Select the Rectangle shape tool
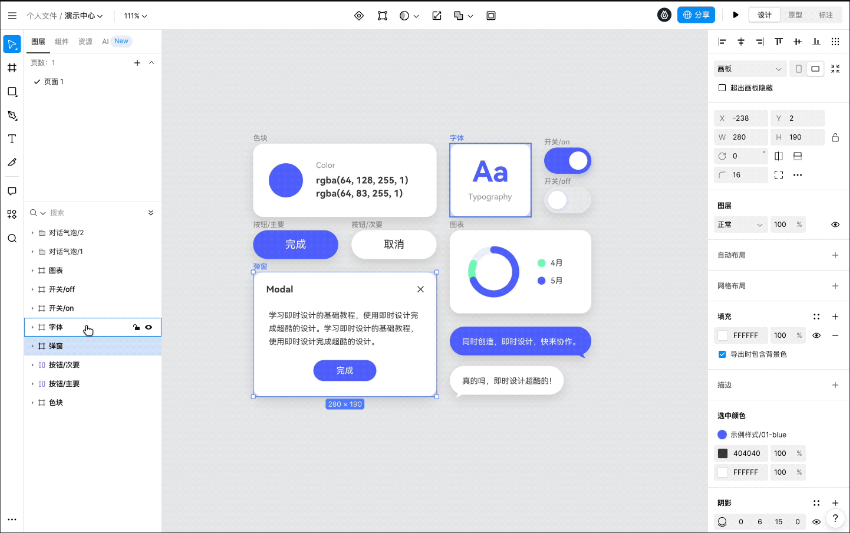This screenshot has width=850, height=533. pyautogui.click(x=12, y=92)
